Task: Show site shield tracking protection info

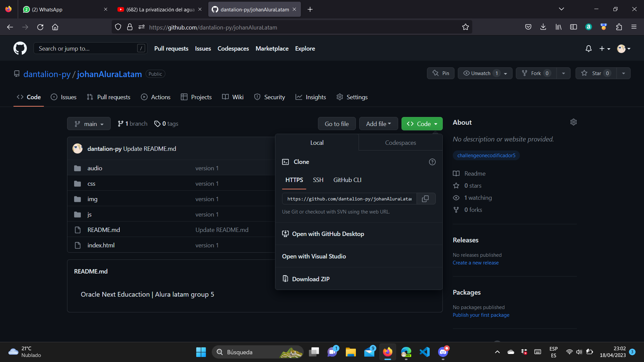Action: coord(118,27)
